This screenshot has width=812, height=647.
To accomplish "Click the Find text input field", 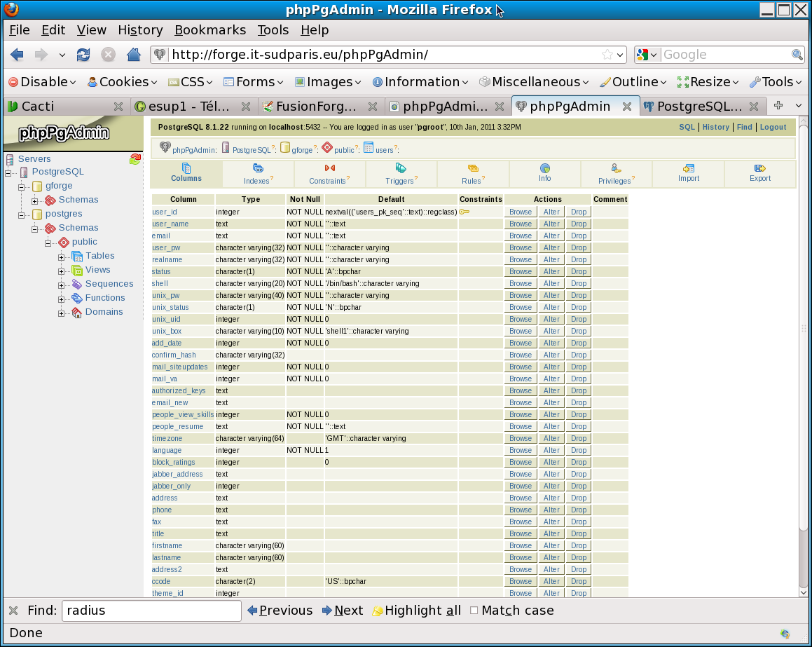I will click(151, 611).
